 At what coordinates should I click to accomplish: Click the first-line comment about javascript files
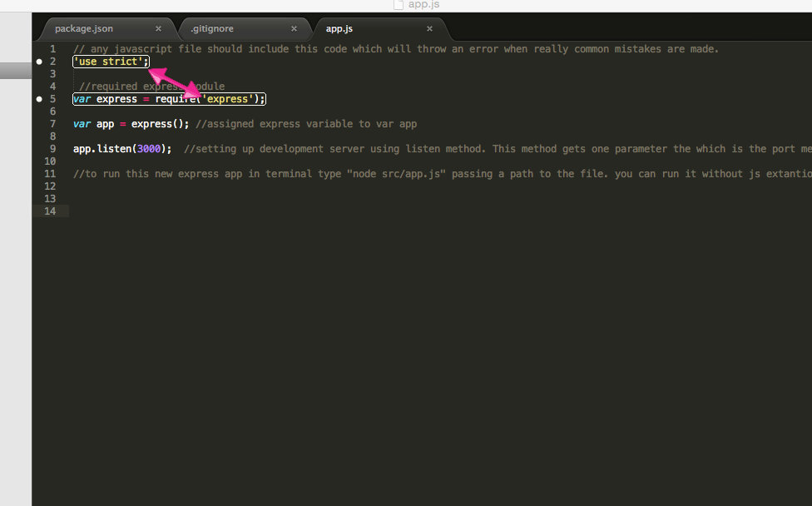(395, 49)
